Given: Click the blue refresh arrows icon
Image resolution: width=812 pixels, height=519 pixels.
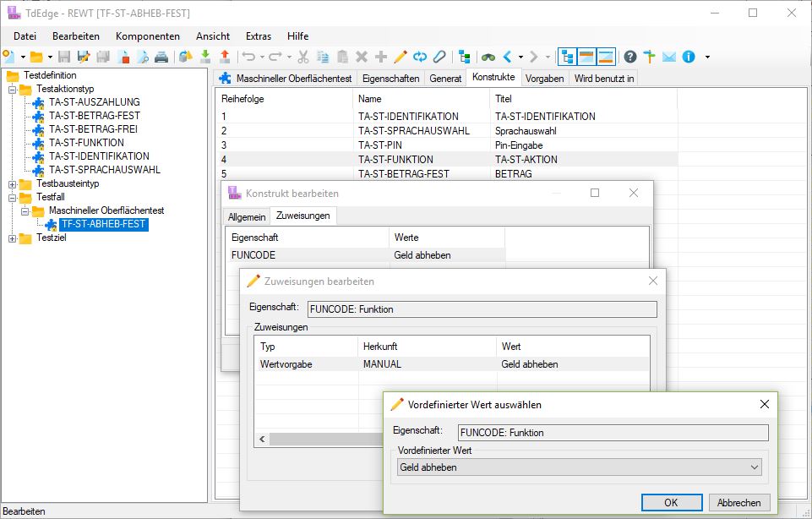Looking at the screenshot, I should tap(420, 57).
